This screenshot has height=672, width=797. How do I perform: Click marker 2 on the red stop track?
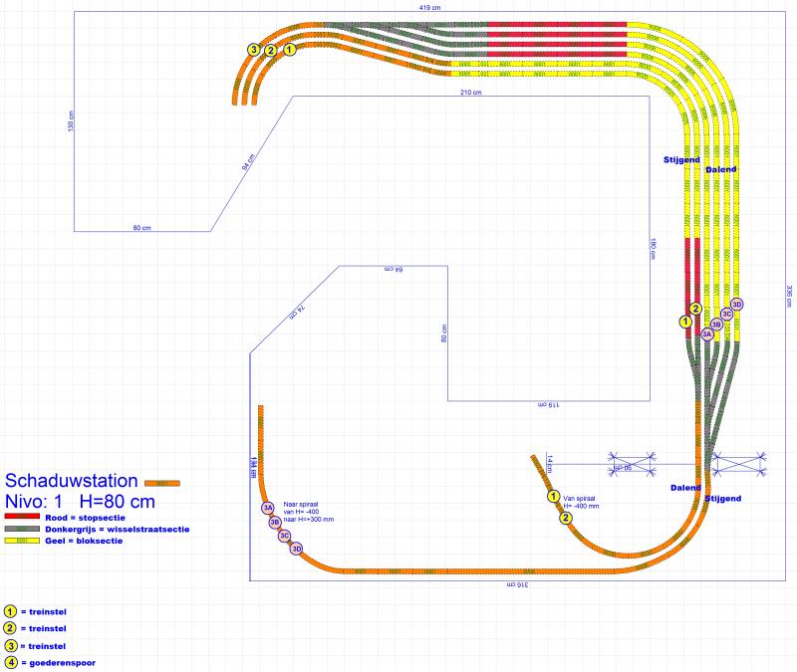695,309
